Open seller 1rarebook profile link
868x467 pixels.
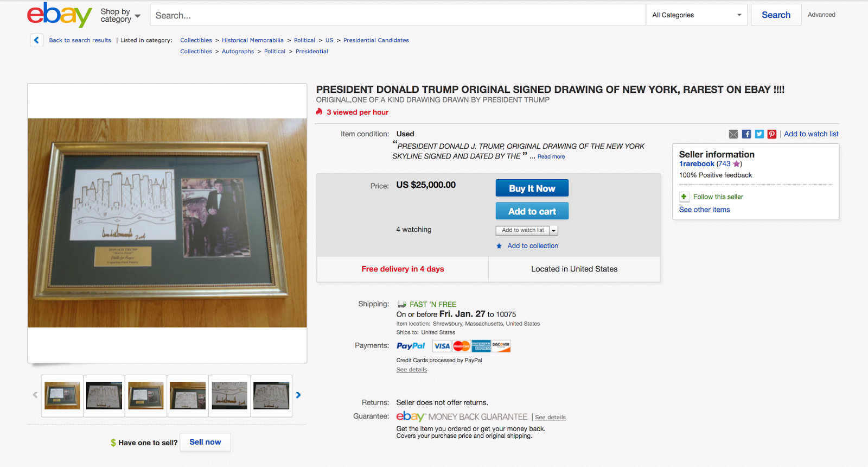(x=697, y=164)
